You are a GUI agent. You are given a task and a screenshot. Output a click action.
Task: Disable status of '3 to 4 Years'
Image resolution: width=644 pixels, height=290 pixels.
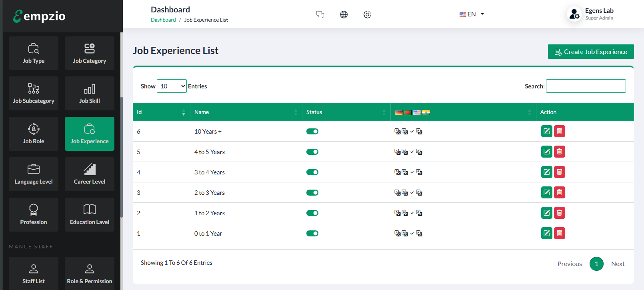[x=312, y=172]
